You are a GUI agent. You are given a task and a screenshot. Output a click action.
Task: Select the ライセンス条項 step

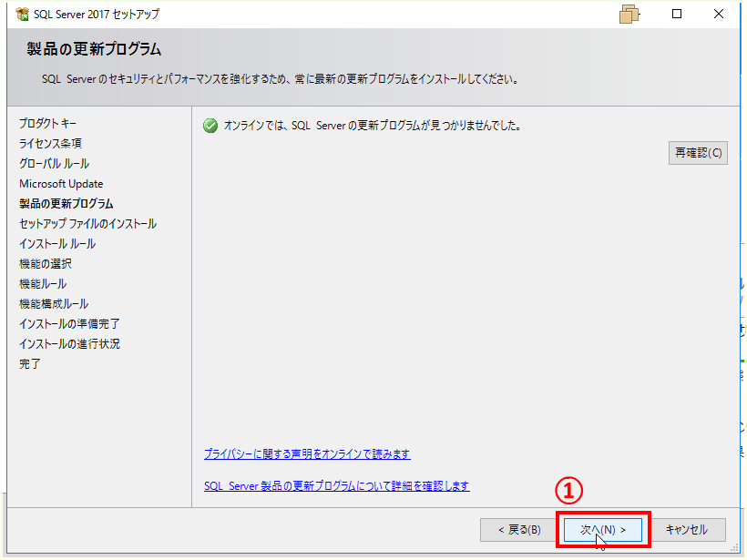click(50, 143)
